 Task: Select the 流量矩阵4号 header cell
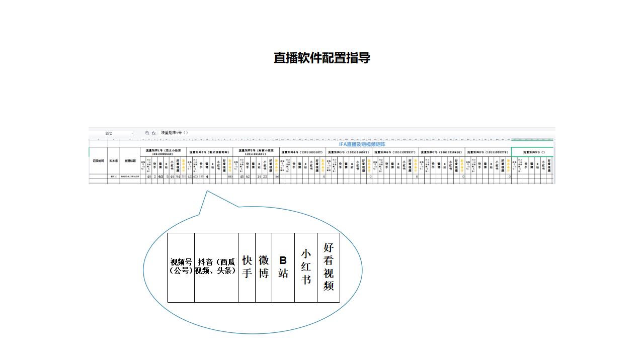(x=302, y=151)
